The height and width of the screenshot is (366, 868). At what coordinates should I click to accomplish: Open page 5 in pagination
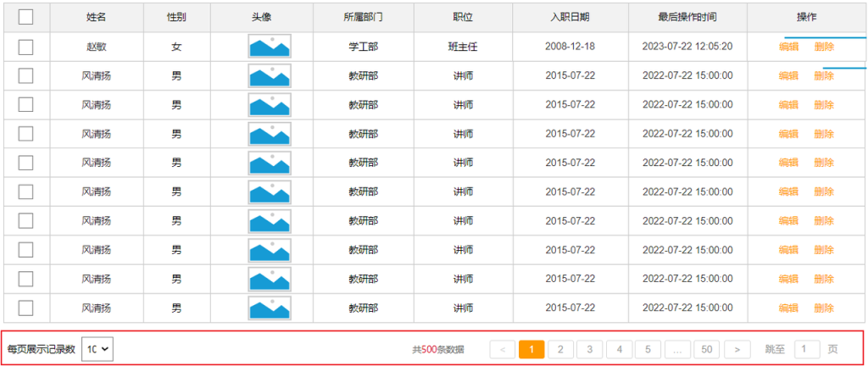[648, 349]
